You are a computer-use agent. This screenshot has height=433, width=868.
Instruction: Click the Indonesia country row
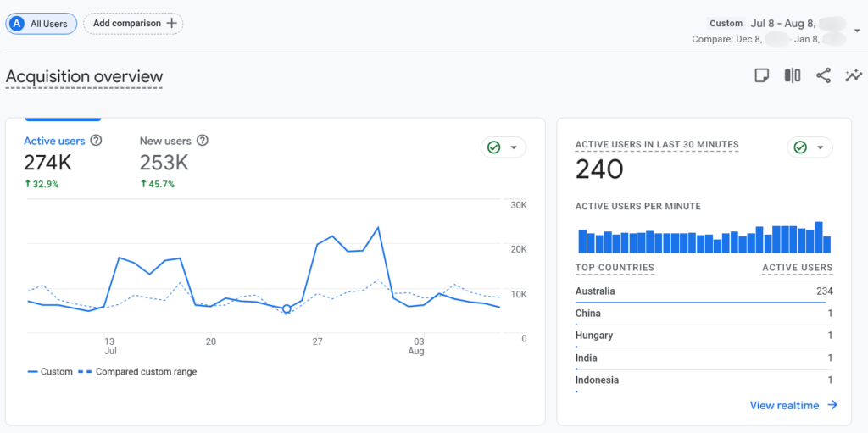point(704,381)
